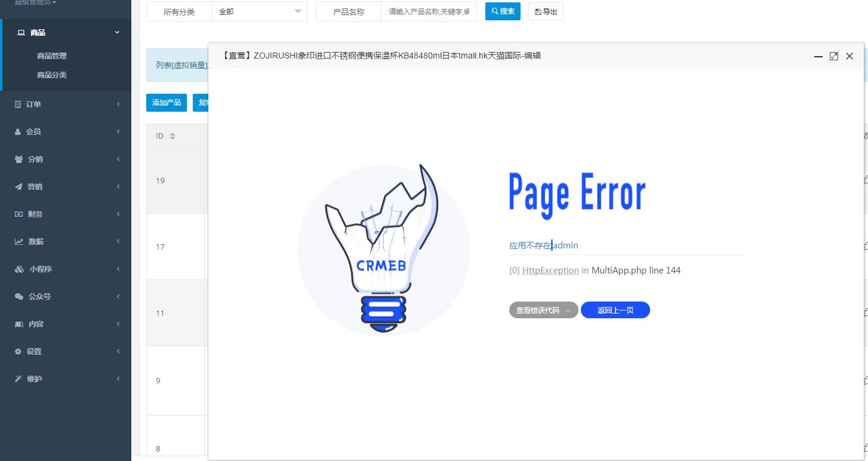Expand the 会员 menu chevron
This screenshot has height=461, width=868.
pos(118,131)
